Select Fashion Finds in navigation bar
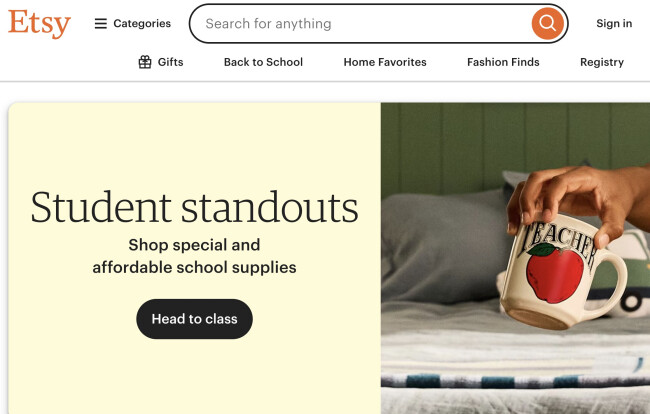The image size is (650, 414). click(x=503, y=62)
